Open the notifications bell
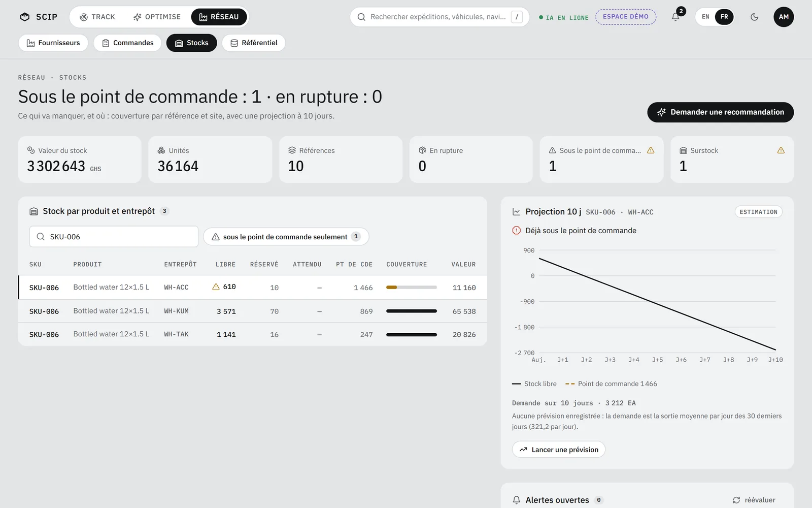812x508 pixels. 675,17
